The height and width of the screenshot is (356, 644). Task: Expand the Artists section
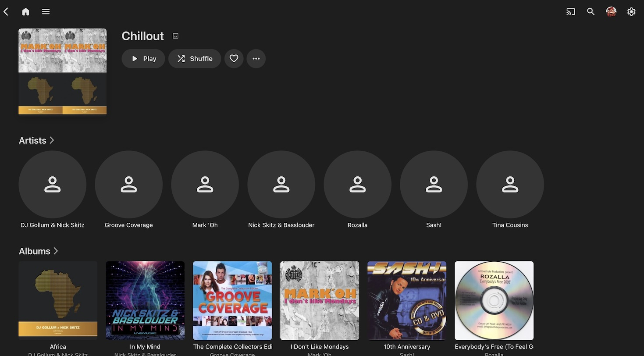click(37, 140)
